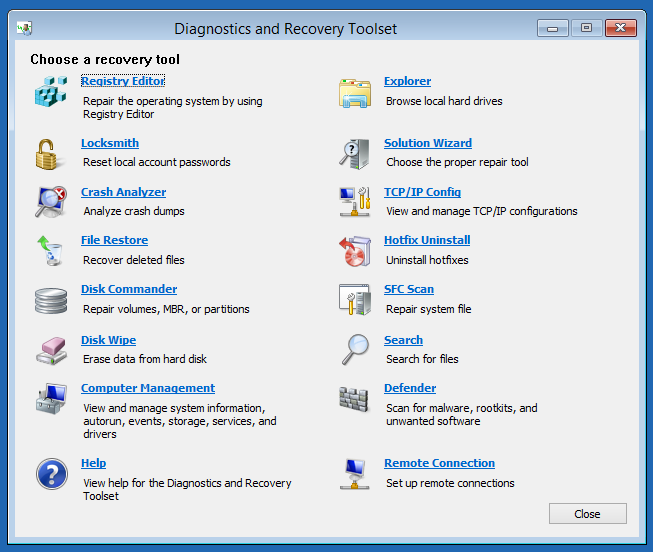This screenshot has height=552, width=653.
Task: Open the Crash Analyzer link
Action: click(124, 192)
